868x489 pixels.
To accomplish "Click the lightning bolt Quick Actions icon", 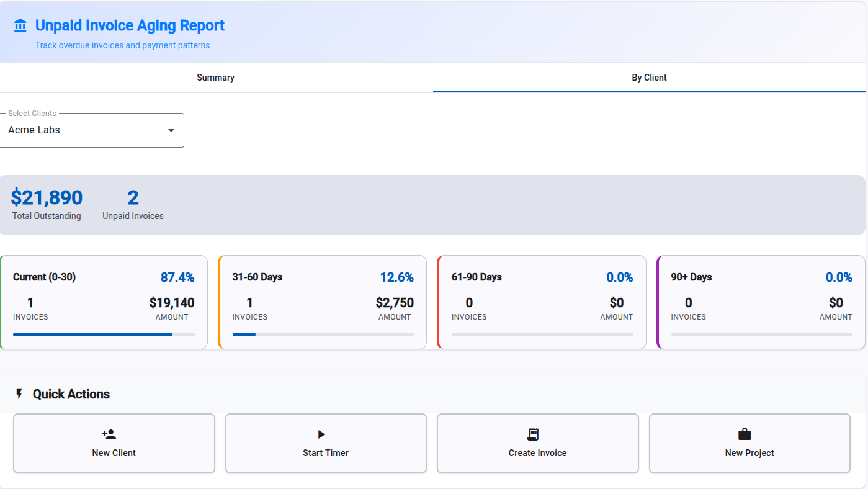I will [x=19, y=394].
